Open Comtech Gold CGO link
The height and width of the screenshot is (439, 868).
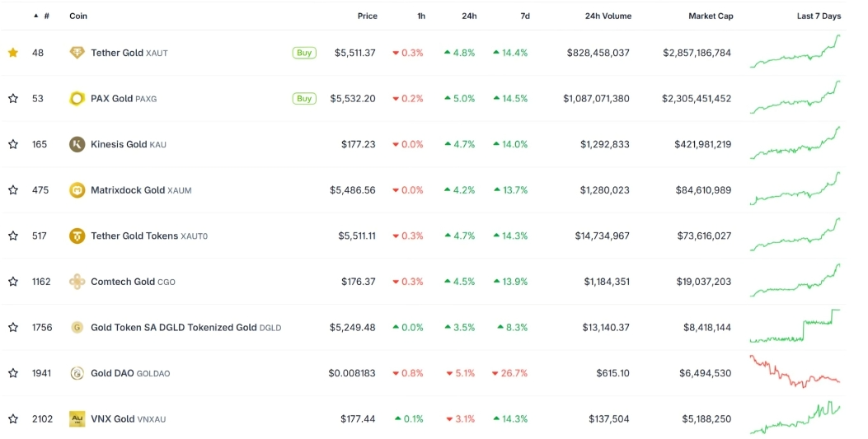click(133, 282)
